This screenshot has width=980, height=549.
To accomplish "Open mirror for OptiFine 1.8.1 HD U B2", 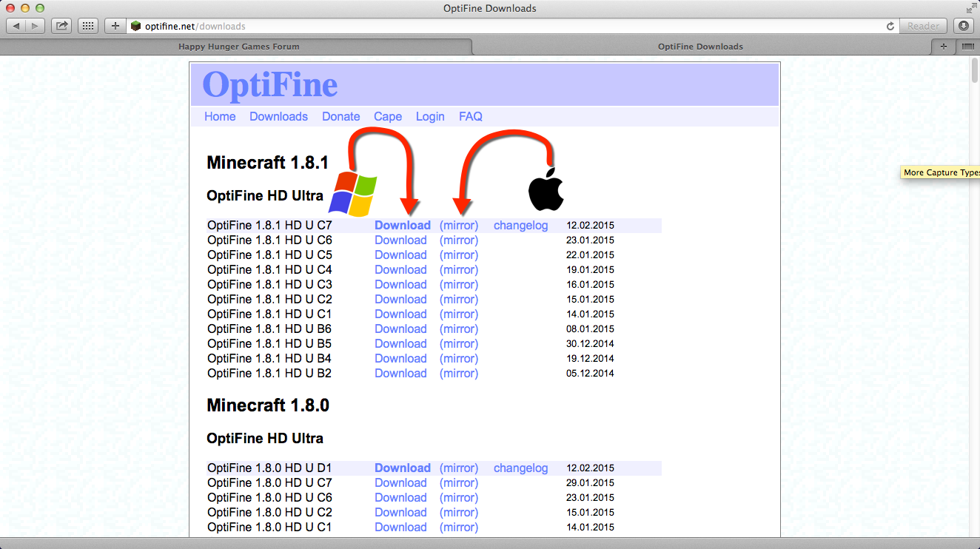I will point(459,374).
